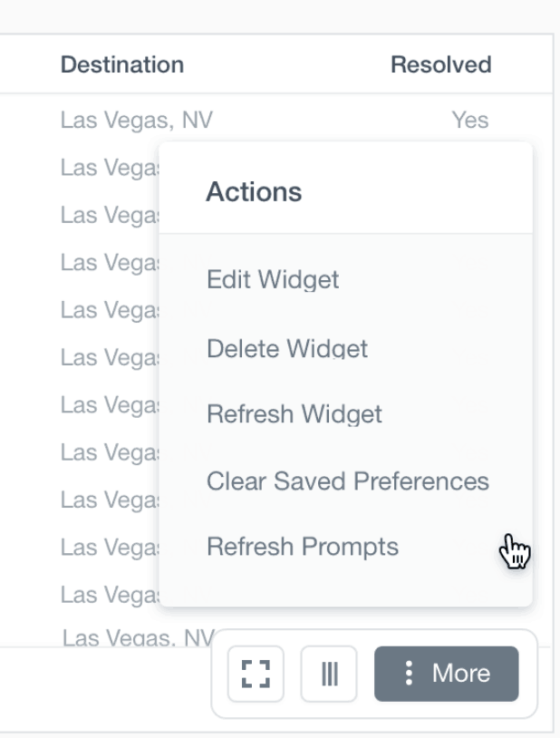Click the fourth row's destination cell

(109, 262)
